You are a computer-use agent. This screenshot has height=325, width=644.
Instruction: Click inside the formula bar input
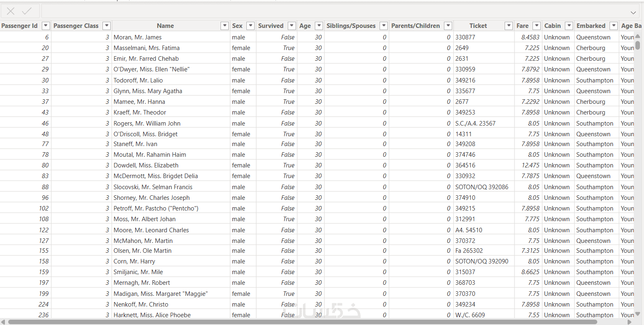328,11
